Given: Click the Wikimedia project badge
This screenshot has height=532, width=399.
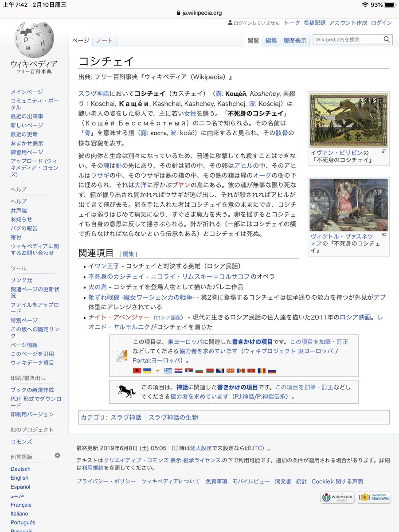Looking at the screenshot, I should [x=337, y=498].
